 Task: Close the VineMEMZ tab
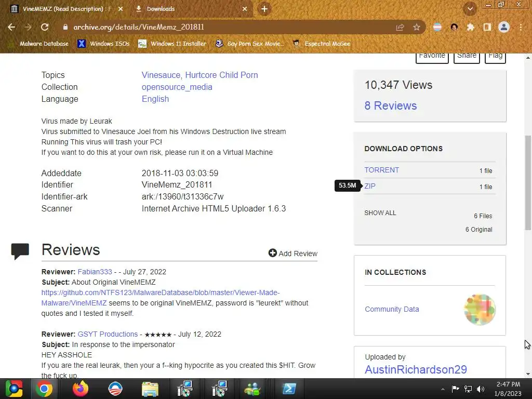tap(121, 9)
